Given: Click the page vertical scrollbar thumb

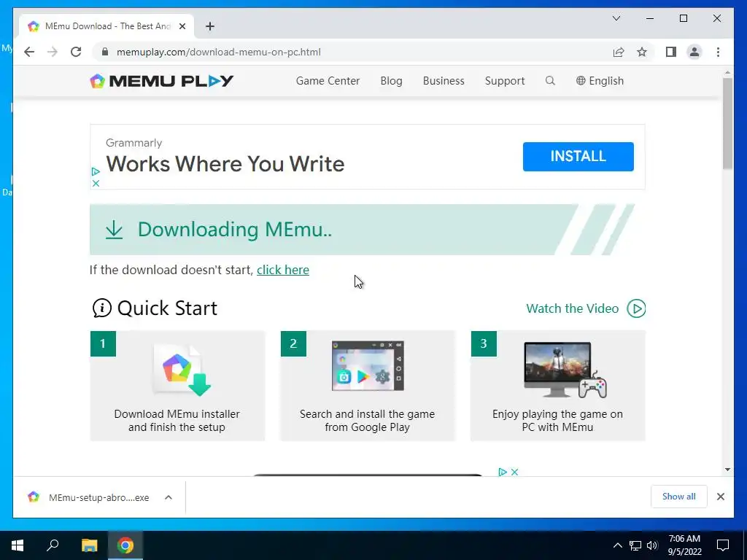Looking at the screenshot, I should (x=727, y=123).
